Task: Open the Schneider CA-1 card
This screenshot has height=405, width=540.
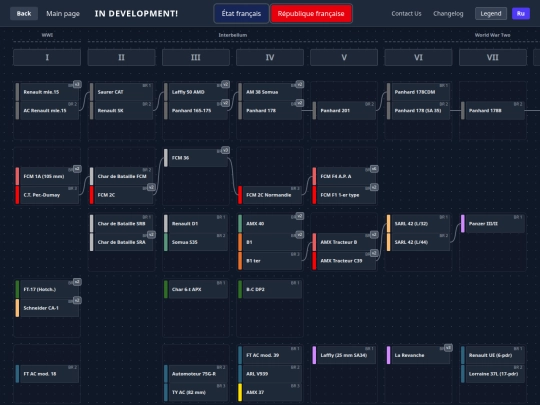Action: 47,308
